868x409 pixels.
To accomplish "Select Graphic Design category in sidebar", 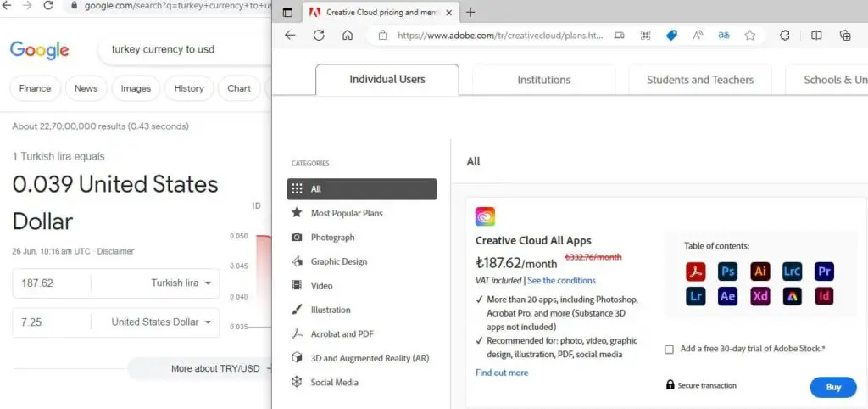I will [x=338, y=261].
